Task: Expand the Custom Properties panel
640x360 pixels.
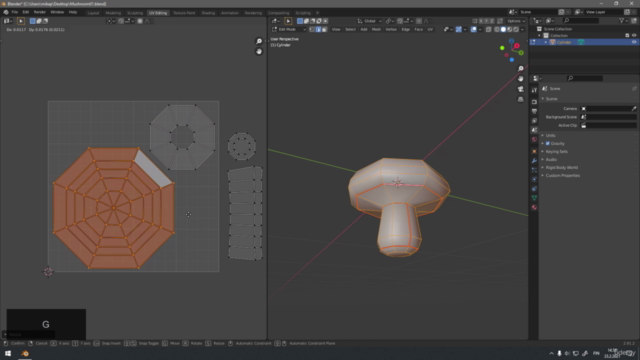Action: (563, 176)
